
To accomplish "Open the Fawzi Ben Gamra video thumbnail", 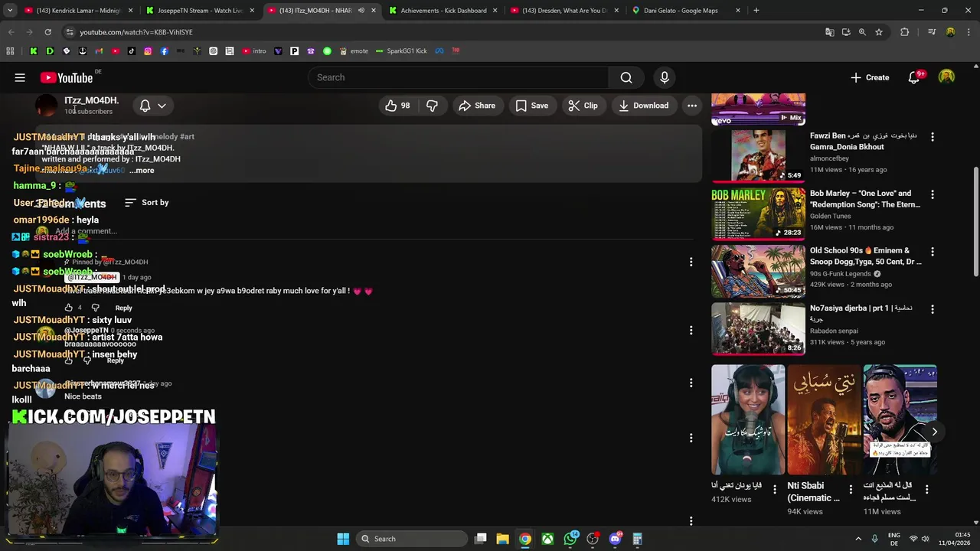I will pos(758,156).
